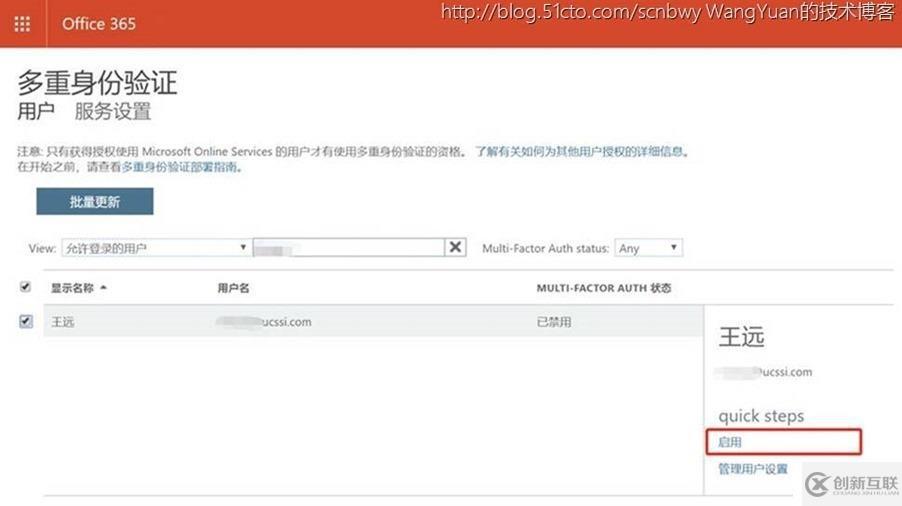Viewport: 902px width, 506px height.
Task: Open the Multi-Factor Auth status Any dropdown
Action: tap(648, 248)
